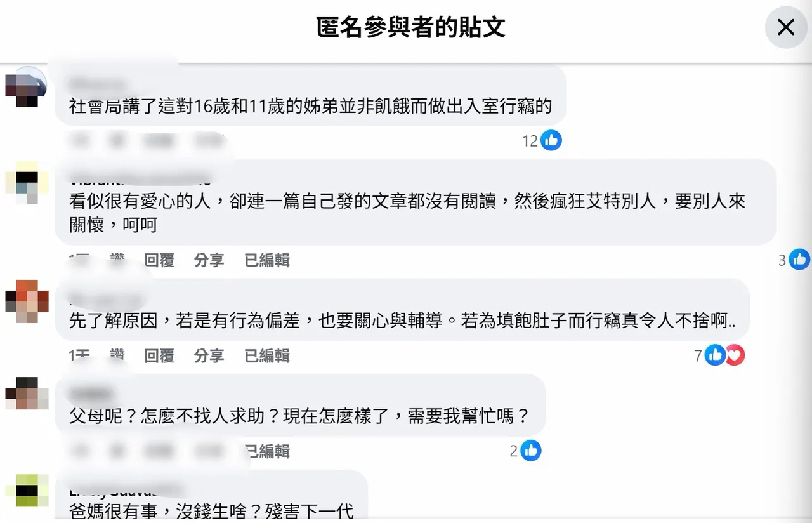Click 分享 under the 看似很有愛心 comment

209,260
